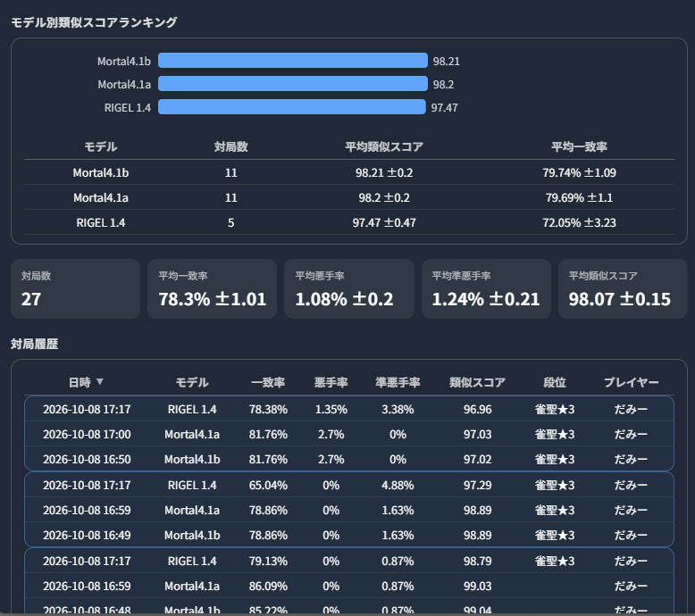Open the 2026-10-08 16:49 Mortal4.1b game row
This screenshot has height=616, width=695.
348,535
